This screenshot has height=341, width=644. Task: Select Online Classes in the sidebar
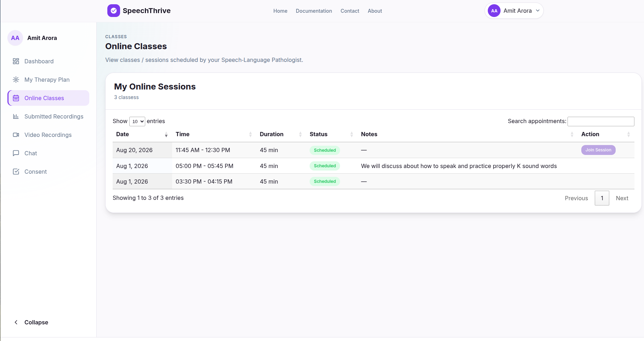click(x=48, y=98)
